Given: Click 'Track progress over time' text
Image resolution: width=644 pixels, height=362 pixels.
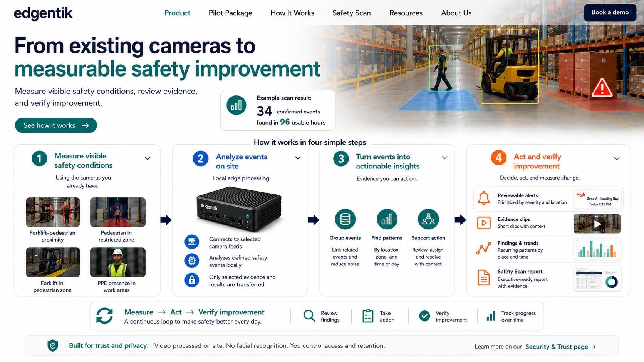Looking at the screenshot, I should click(x=518, y=317).
